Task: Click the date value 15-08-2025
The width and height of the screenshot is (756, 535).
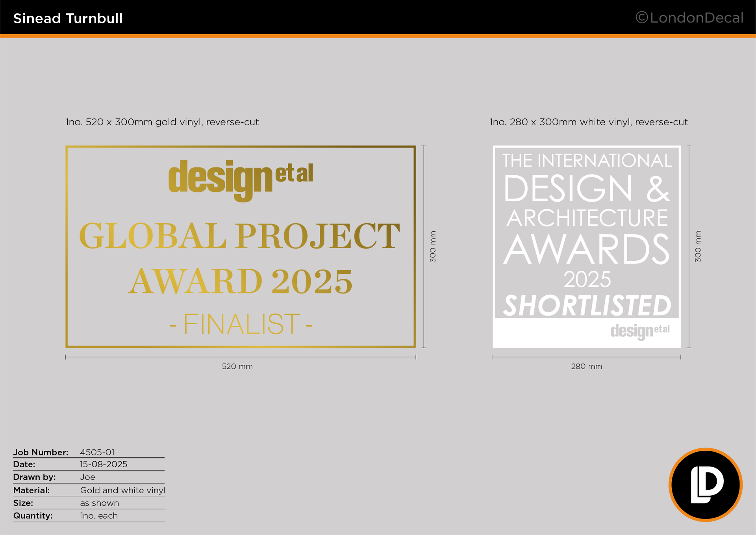Action: pyautogui.click(x=104, y=464)
